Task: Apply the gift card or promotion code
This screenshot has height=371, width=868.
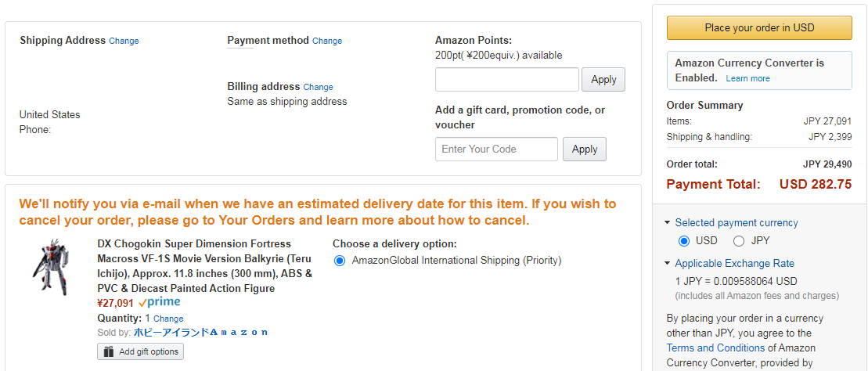Action: pos(584,149)
